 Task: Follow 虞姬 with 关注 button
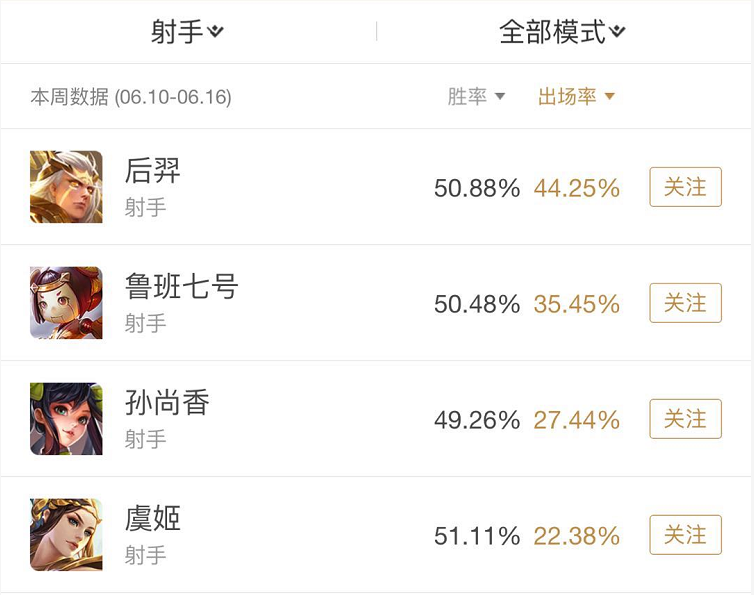685,534
